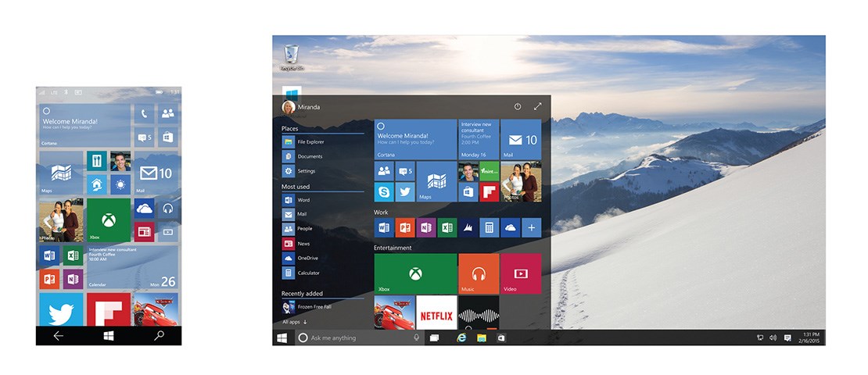Viewport: 868px width, 375px height.
Task: Tap the Windows Start button on the phone
Action: click(109, 336)
